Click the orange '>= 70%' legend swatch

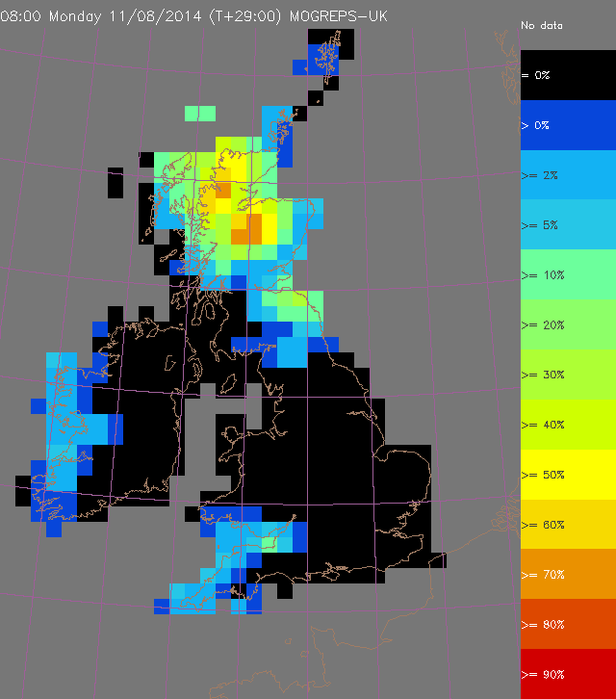point(568,576)
